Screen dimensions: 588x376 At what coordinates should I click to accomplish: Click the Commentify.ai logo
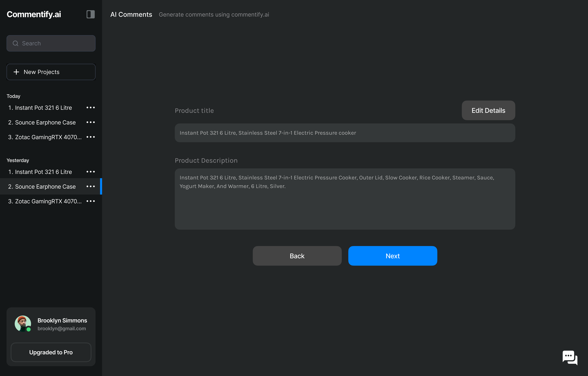[34, 14]
